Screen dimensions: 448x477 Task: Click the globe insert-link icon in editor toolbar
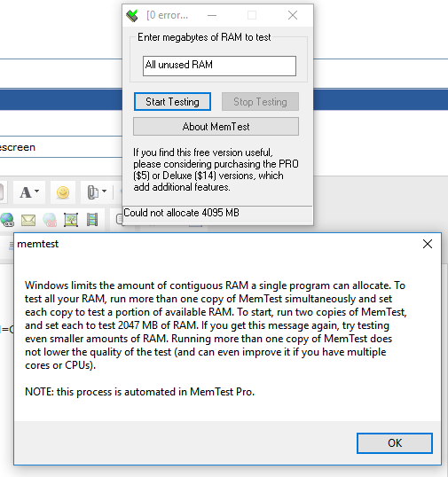coord(7,220)
